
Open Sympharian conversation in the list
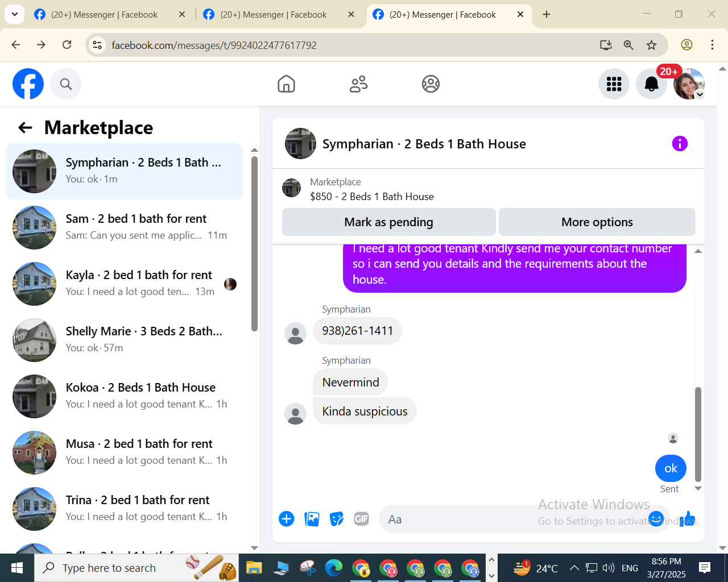click(125, 171)
